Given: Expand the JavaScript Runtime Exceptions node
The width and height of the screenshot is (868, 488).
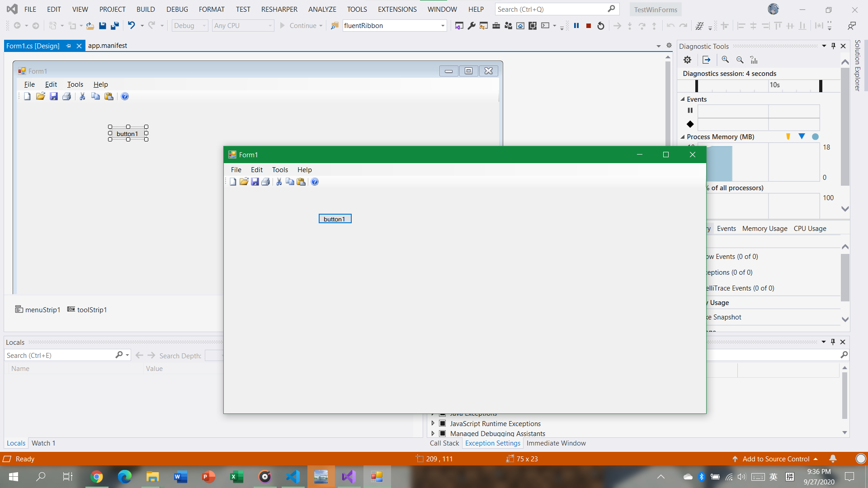Looking at the screenshot, I should point(433,423).
